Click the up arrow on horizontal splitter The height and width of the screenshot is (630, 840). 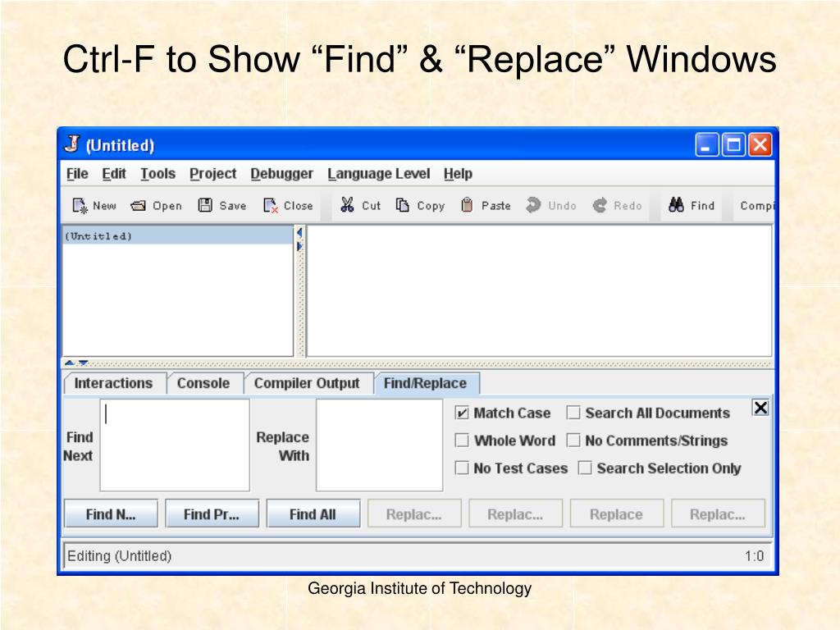tap(69, 363)
